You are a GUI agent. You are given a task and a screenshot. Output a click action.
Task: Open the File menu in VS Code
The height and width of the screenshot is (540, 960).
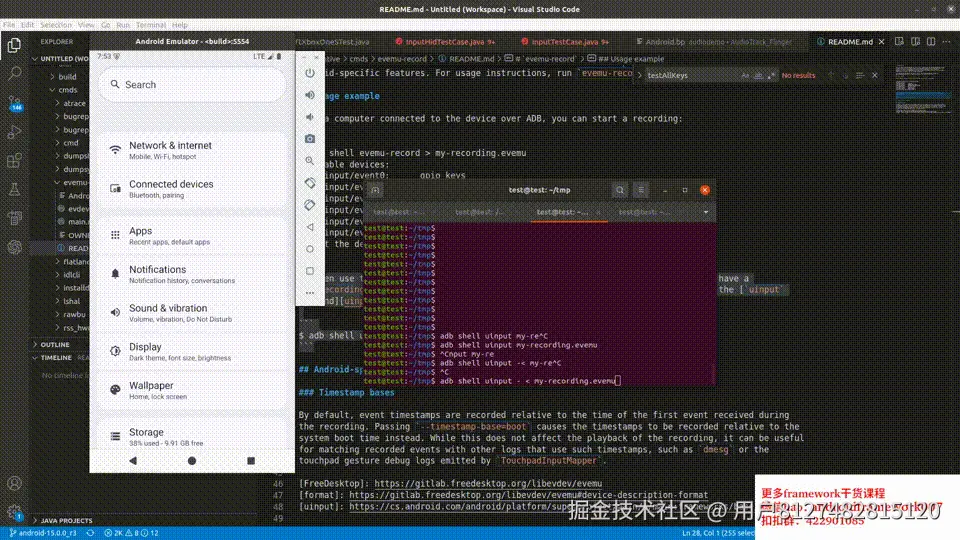tap(9, 25)
